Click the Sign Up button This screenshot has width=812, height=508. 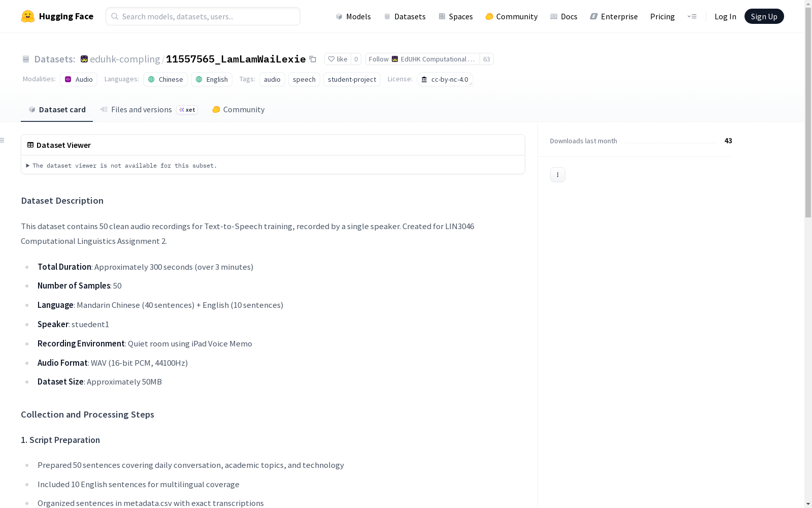pos(764,16)
